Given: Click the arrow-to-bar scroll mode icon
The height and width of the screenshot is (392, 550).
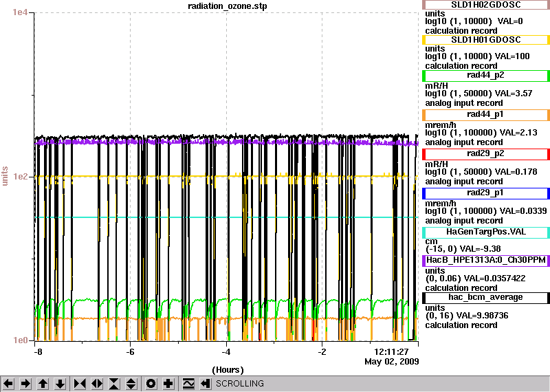Looking at the screenshot, I should 206,384.
